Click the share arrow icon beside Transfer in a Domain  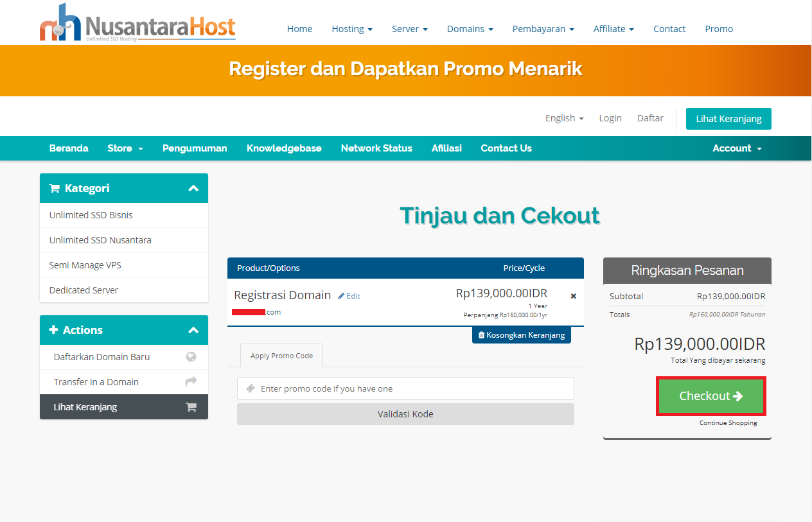click(x=191, y=382)
